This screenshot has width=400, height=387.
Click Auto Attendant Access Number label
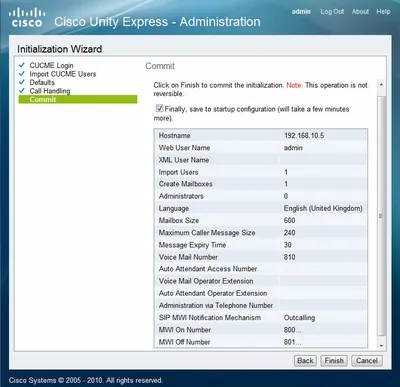(x=208, y=269)
